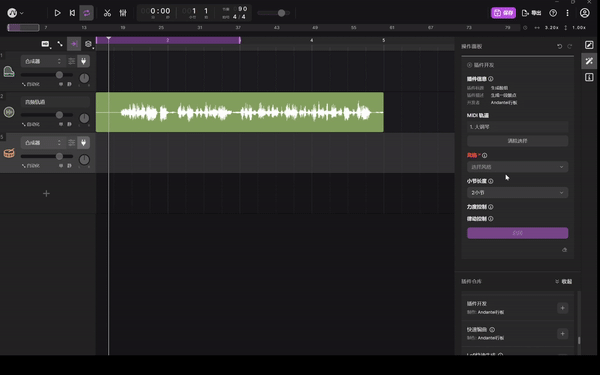600x375 pixels.
Task: Click the vertical zoom arrows icon
Action: click(x=566, y=28)
